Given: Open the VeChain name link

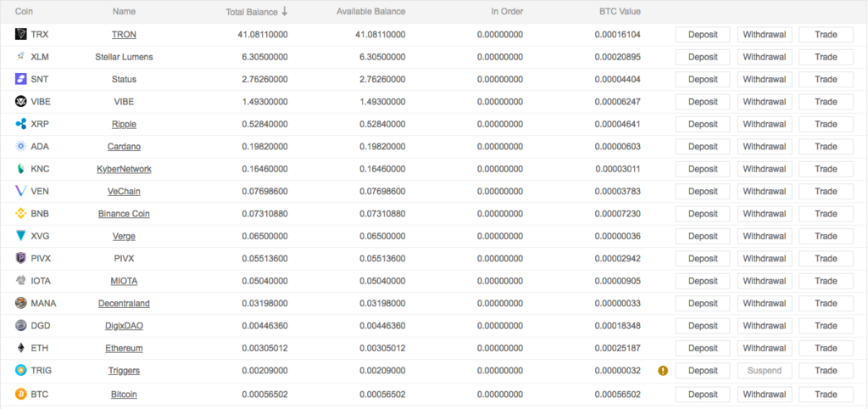Looking at the screenshot, I should click(x=124, y=191).
